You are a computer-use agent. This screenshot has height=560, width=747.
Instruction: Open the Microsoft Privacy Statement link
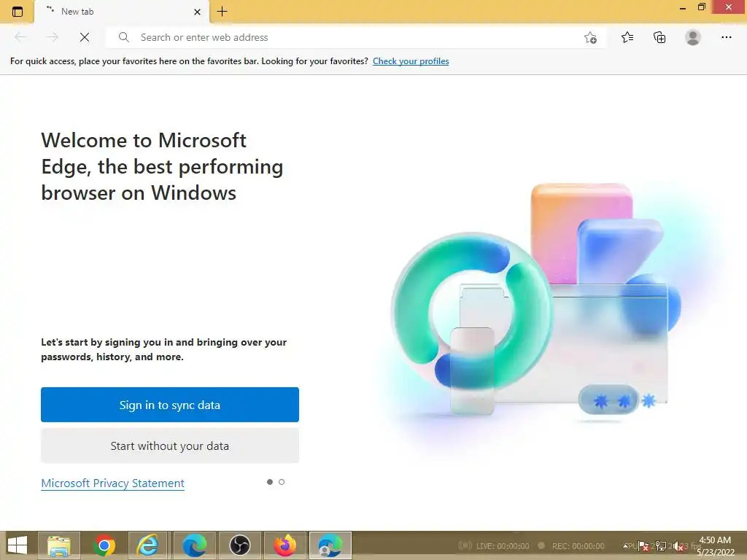pos(112,483)
